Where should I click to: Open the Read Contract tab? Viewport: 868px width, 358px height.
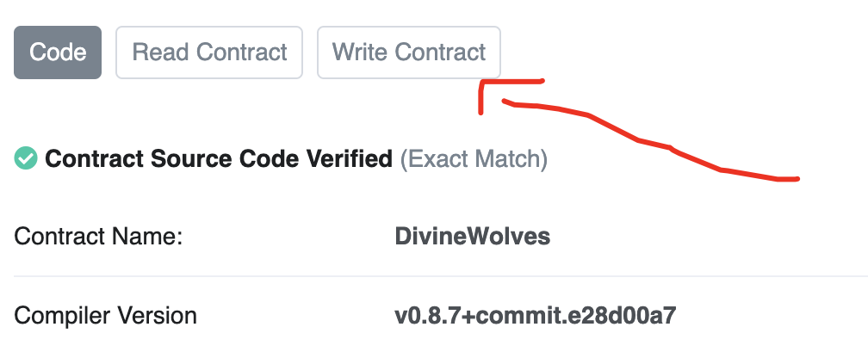coord(209,52)
